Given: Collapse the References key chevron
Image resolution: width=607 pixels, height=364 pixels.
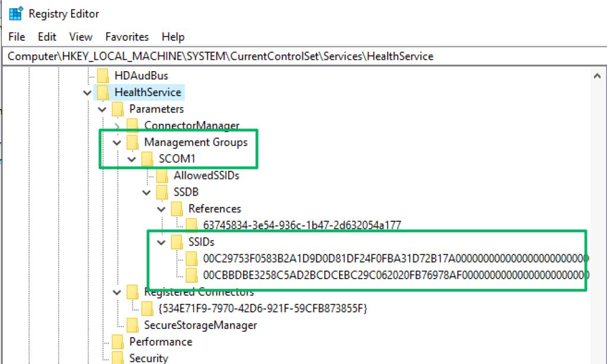Looking at the screenshot, I should pyautogui.click(x=161, y=209).
